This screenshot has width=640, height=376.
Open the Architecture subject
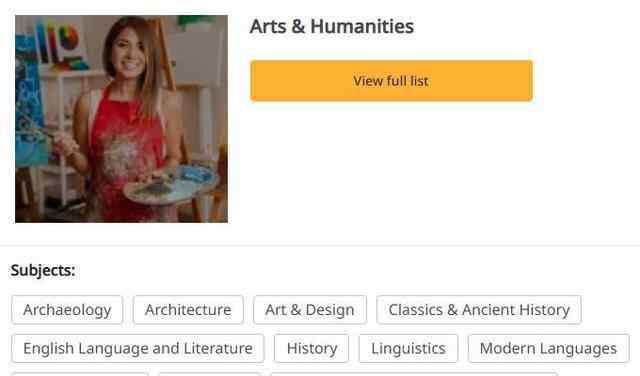188,310
